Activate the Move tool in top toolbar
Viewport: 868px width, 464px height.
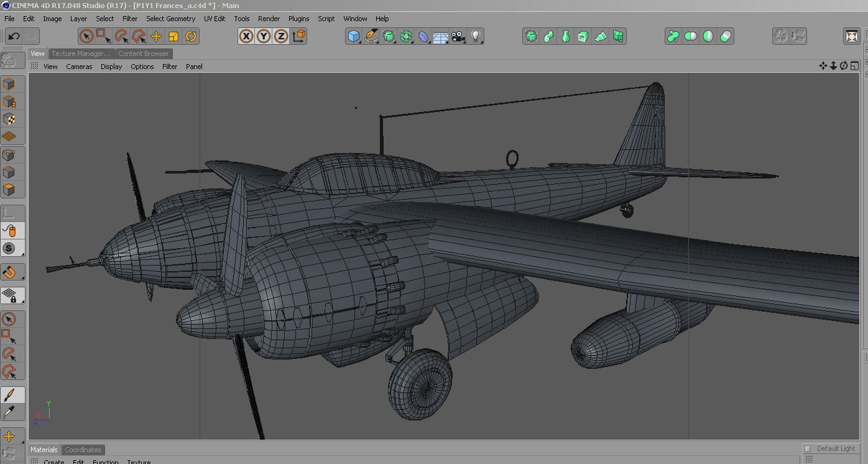[x=156, y=36]
